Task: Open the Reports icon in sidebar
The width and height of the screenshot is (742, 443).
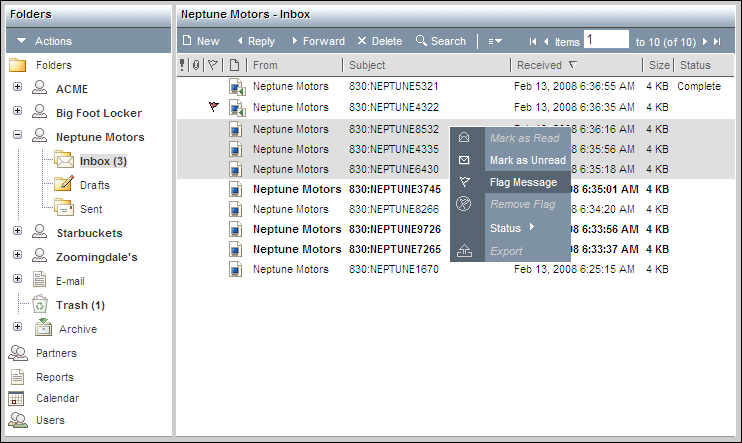Action: pos(17,377)
